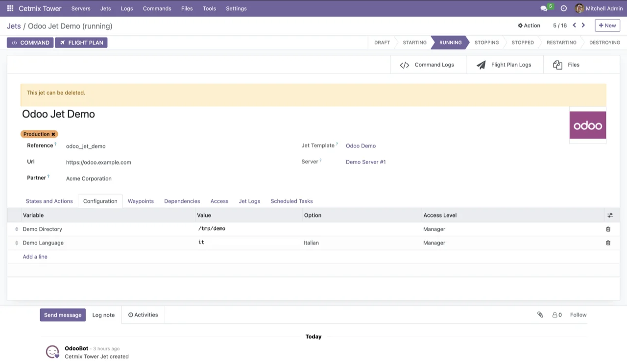The width and height of the screenshot is (627, 364).
Task: View the Flight Plan Logs stat button
Action: pos(505,64)
